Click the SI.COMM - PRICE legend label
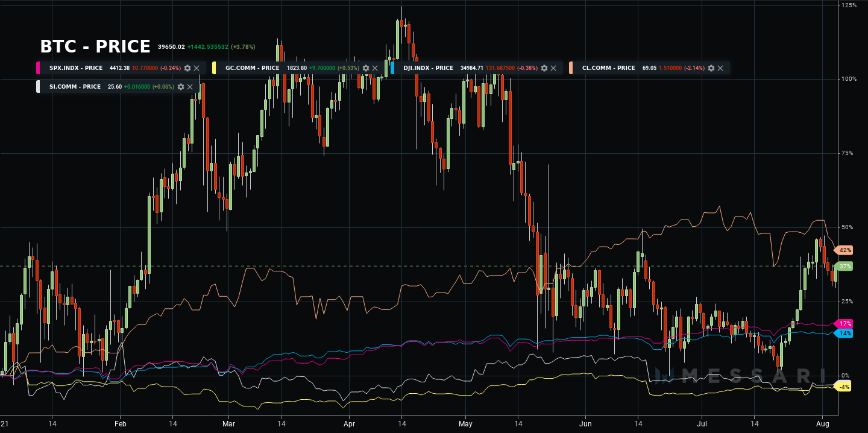This screenshot has width=868, height=433. click(75, 87)
